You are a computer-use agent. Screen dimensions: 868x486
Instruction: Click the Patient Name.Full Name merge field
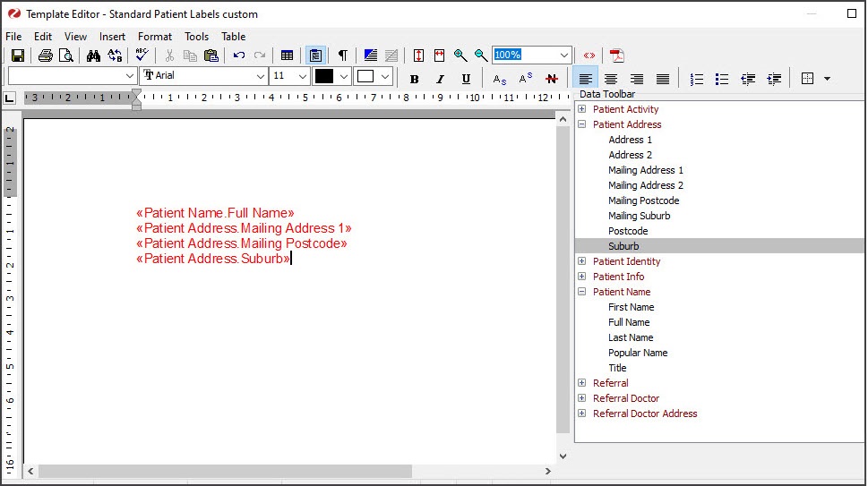[215, 213]
